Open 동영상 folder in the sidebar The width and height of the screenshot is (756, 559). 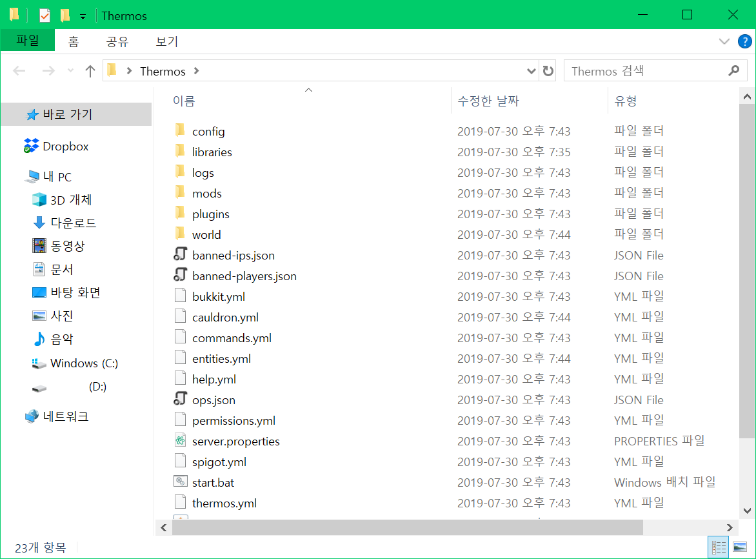pyautogui.click(x=58, y=246)
